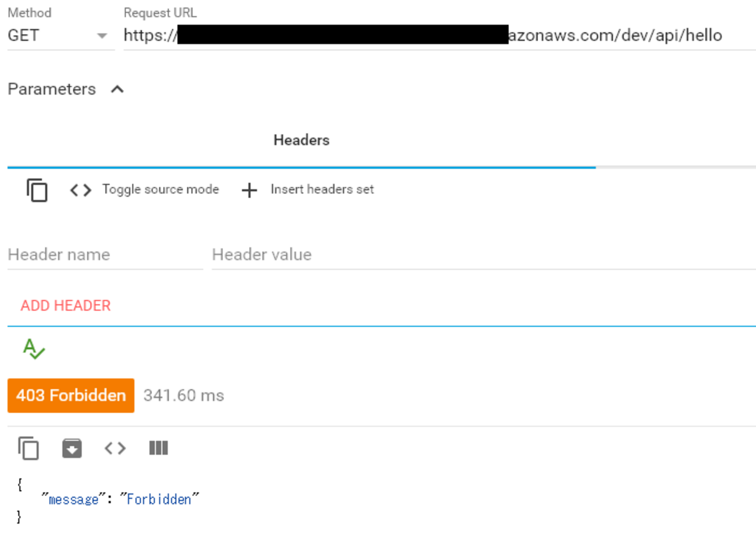The width and height of the screenshot is (756, 544).
Task: Click the Toggle source mode label
Action: (161, 189)
